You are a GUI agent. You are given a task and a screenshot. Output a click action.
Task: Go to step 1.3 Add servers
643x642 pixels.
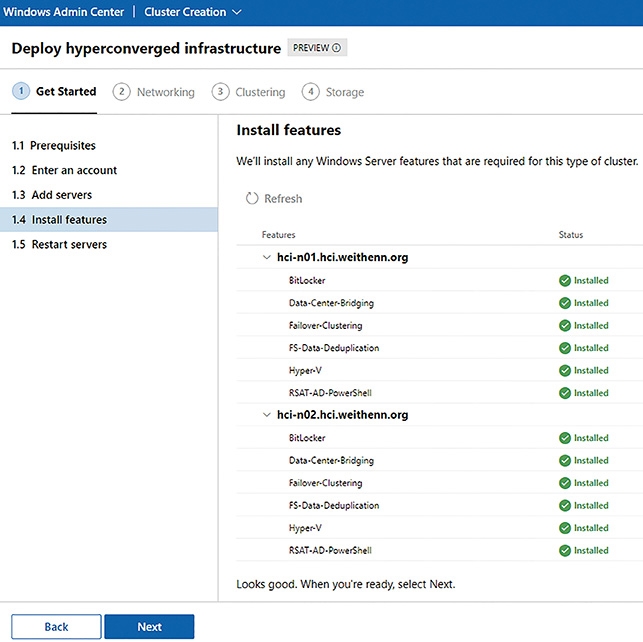109,195
